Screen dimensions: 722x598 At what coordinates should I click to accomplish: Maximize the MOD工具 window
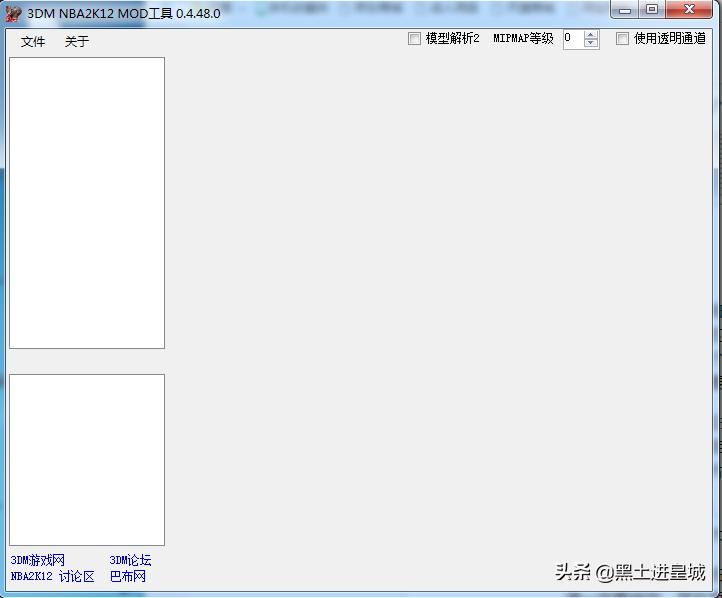click(652, 10)
